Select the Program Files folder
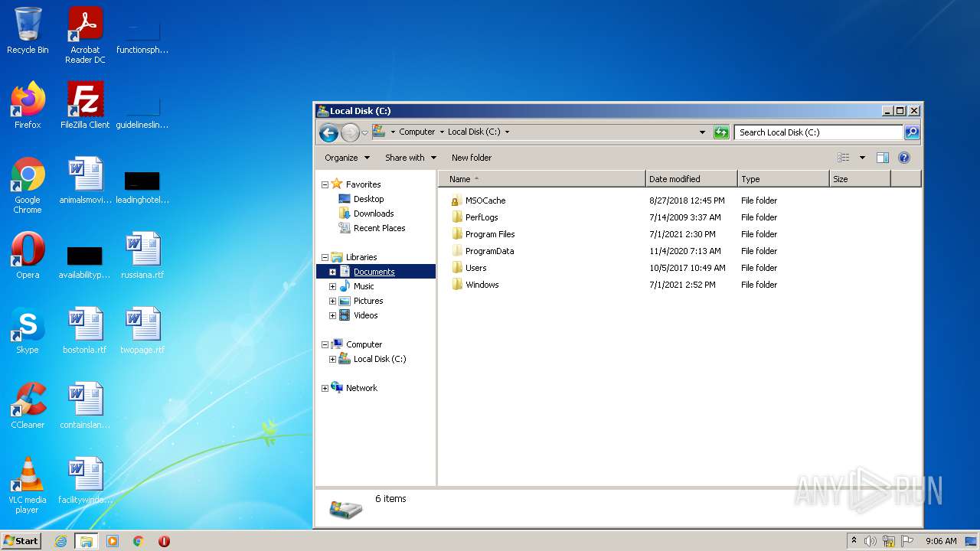The width and height of the screenshot is (980, 551). [x=490, y=234]
